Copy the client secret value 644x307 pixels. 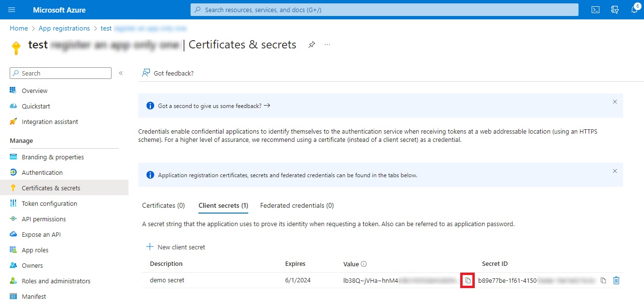[x=467, y=280]
